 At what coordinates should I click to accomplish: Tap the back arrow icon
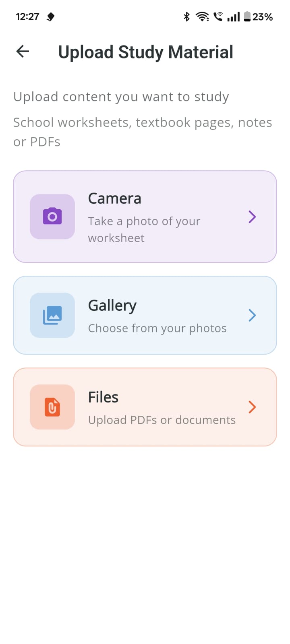click(x=22, y=52)
